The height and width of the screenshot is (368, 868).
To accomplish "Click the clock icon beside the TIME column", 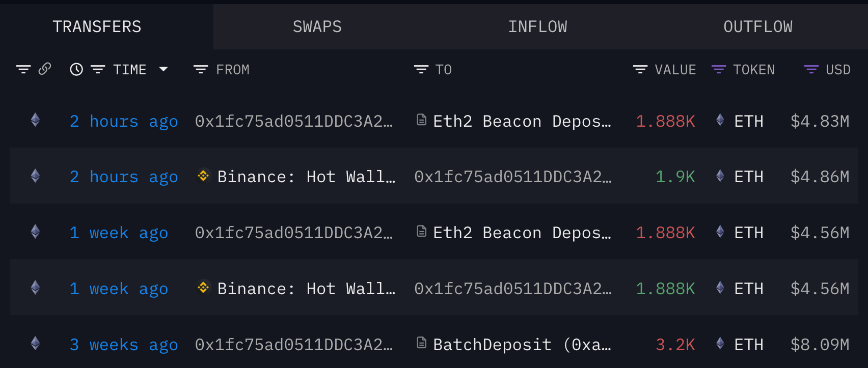I will (76, 69).
